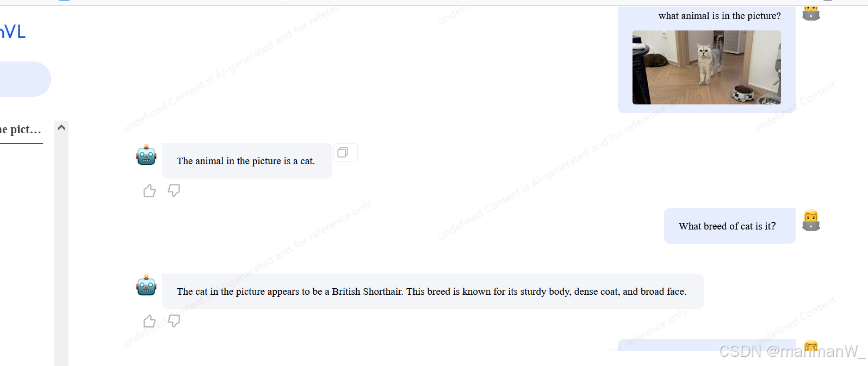Click the scroll-up chevron in the sidebar

coord(61,127)
